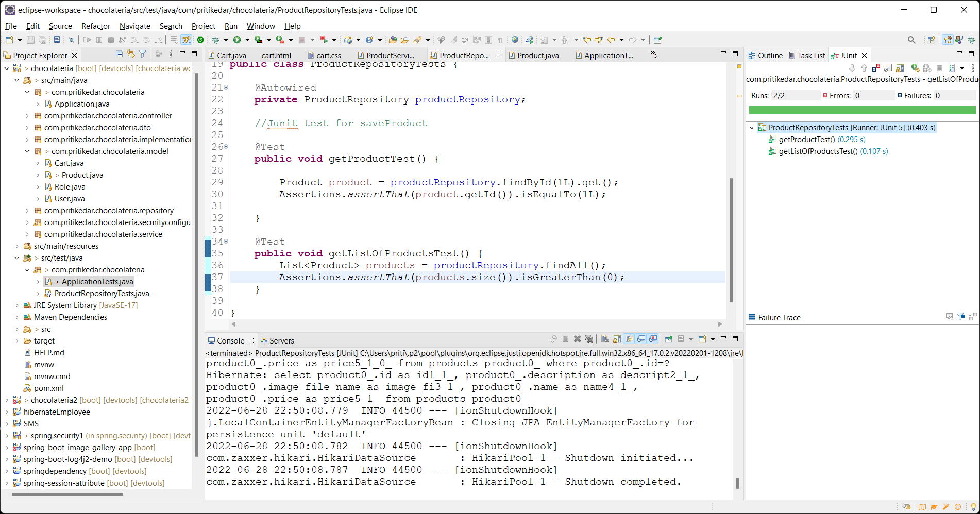Open the Project Explorer filter funnel icon
This screenshot has width=980, height=514.
(143, 54)
